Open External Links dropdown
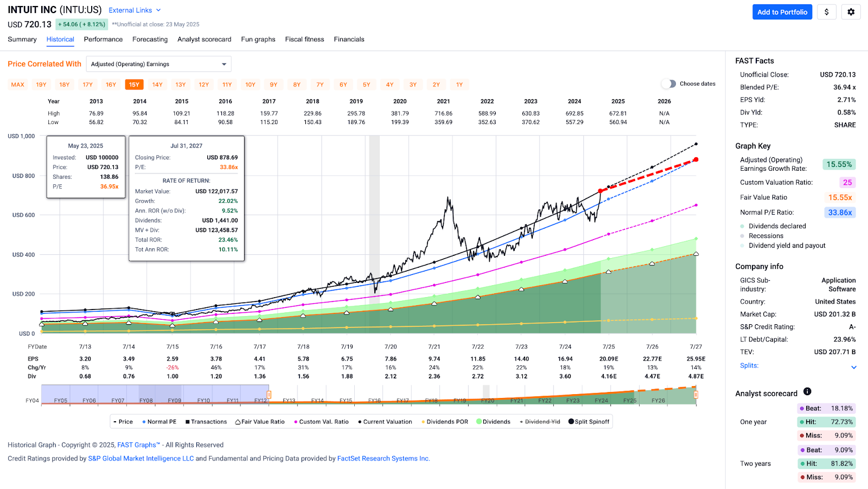 (x=135, y=10)
